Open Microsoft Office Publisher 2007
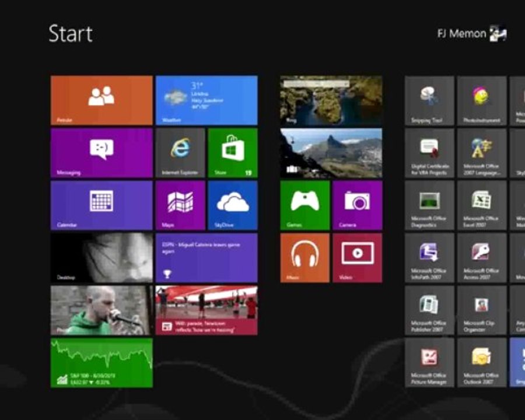Screen dimensions: 525x420 coord(429,310)
